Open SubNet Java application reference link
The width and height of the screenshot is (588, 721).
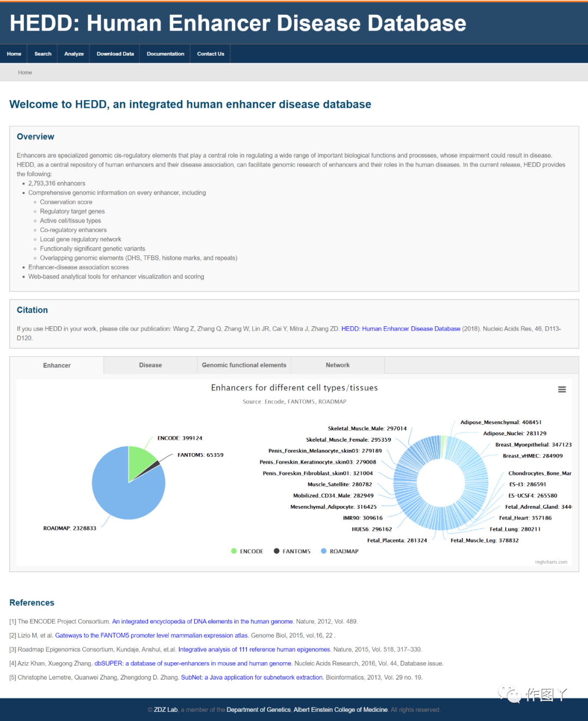(x=252, y=678)
